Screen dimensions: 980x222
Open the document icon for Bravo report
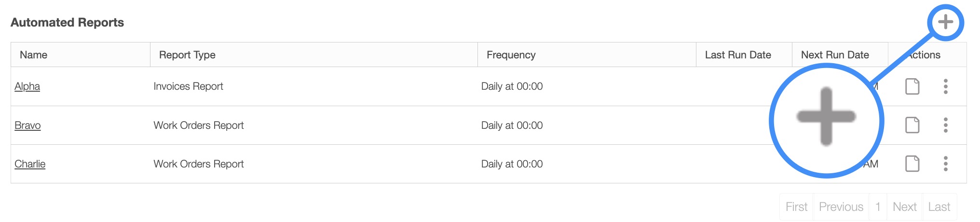pyautogui.click(x=912, y=125)
